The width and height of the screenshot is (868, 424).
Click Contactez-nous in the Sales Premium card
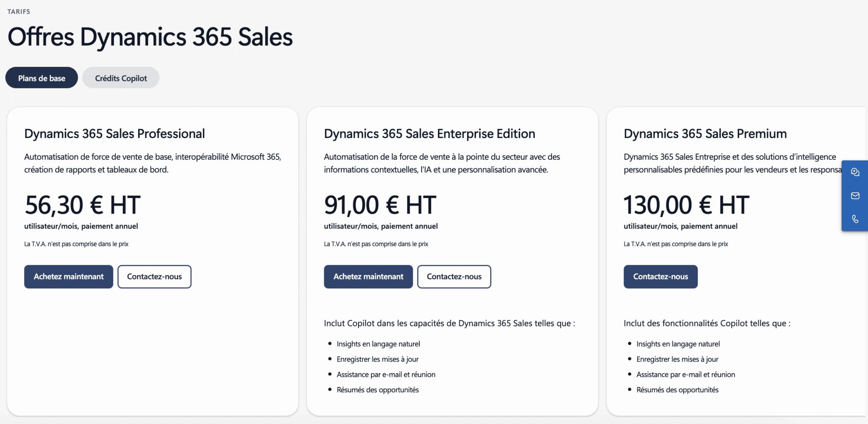tap(660, 277)
